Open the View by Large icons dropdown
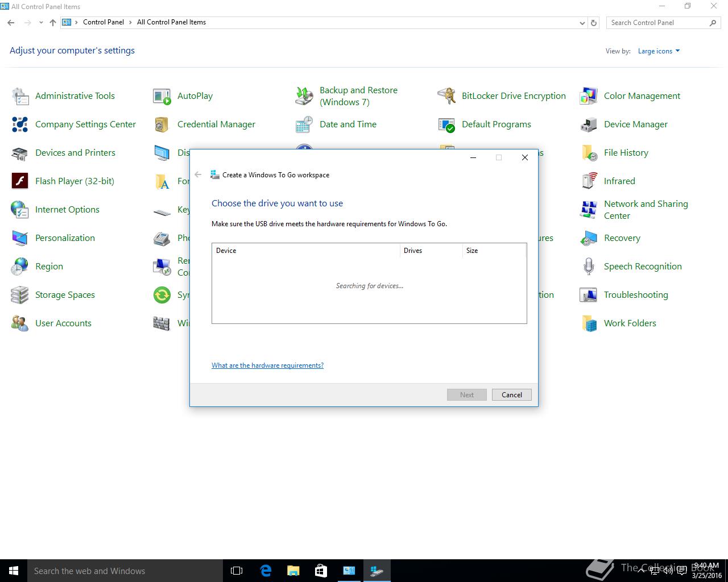 [x=659, y=51]
